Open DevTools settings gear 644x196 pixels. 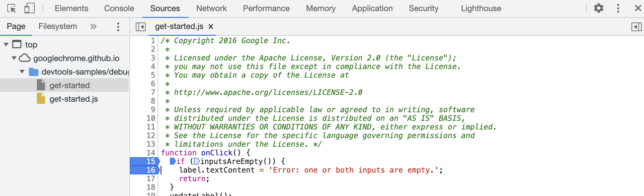point(599,8)
